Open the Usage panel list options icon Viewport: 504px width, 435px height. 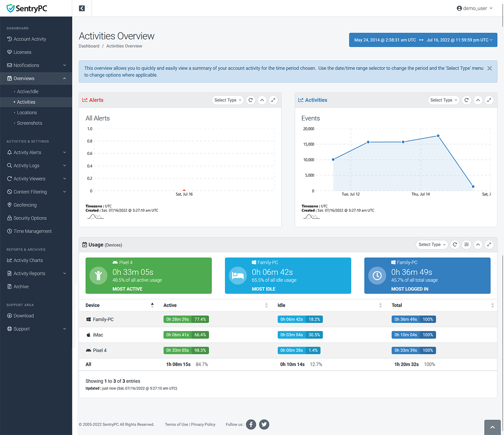click(x=466, y=244)
